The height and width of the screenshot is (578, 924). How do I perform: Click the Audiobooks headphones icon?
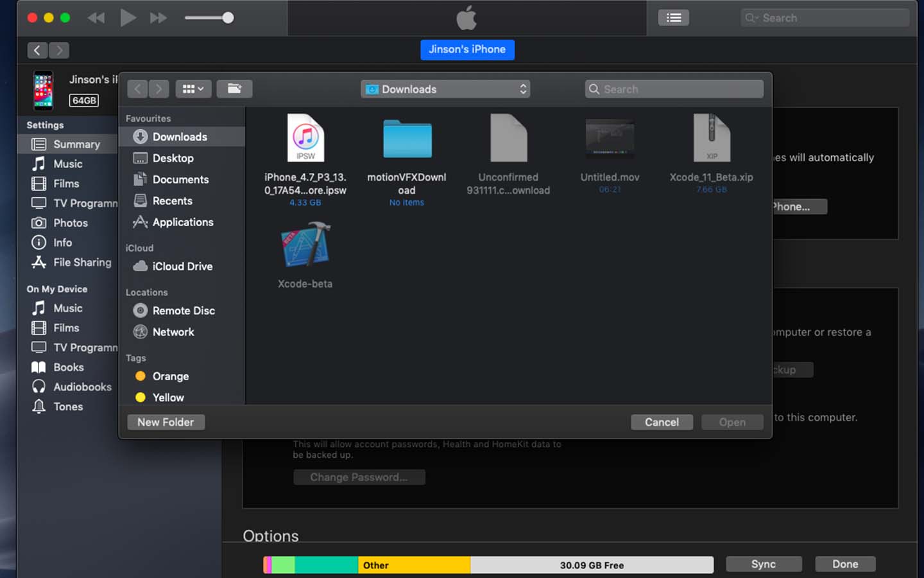[x=39, y=387]
